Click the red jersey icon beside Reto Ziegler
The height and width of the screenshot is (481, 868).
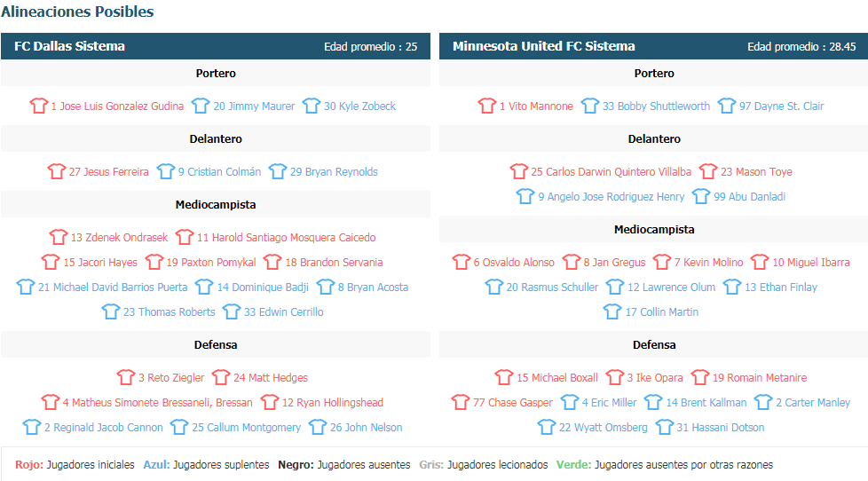click(126, 377)
